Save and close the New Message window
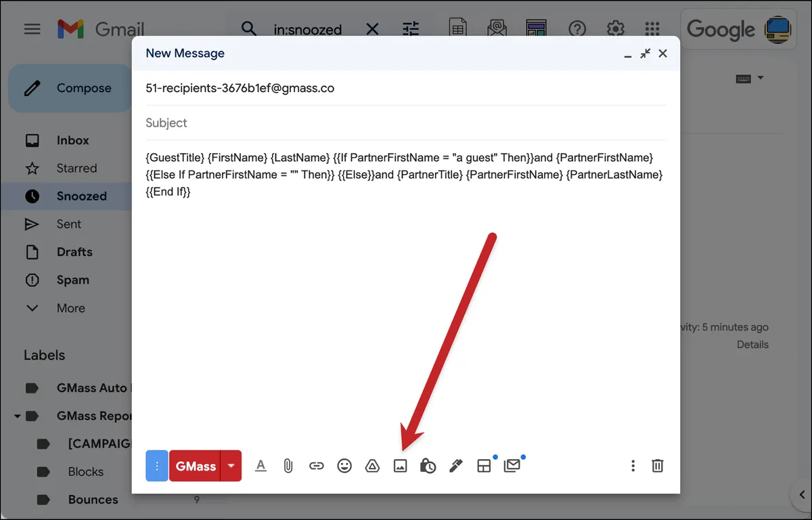Screen dimensions: 812x520 663,53
